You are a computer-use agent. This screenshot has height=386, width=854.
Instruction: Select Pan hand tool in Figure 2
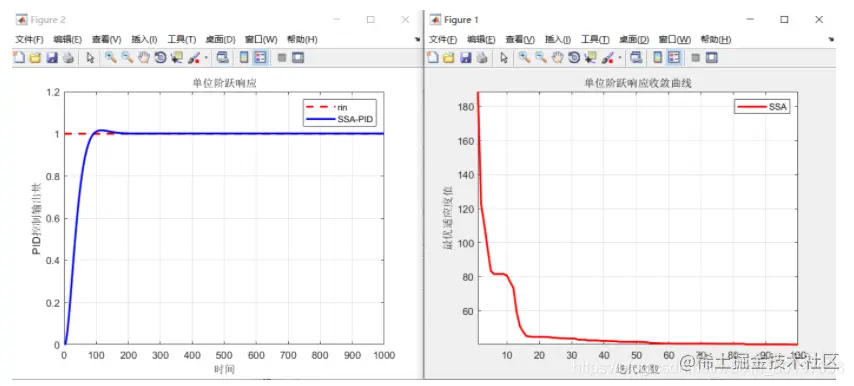[143, 57]
